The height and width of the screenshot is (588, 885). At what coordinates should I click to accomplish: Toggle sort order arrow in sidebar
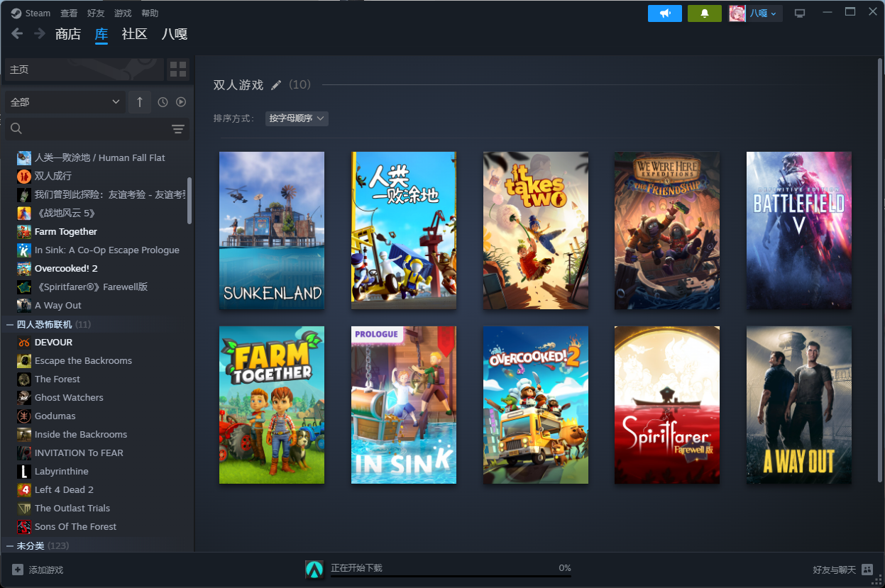pos(140,102)
